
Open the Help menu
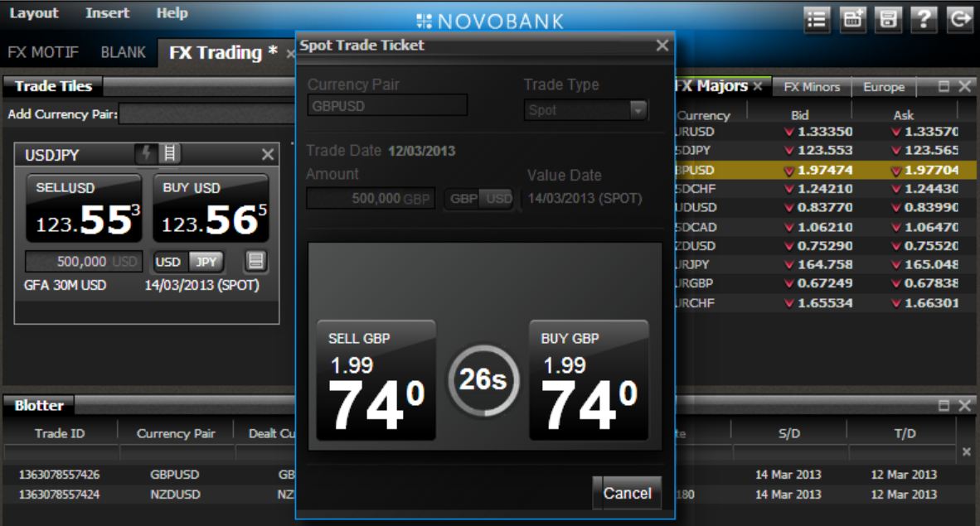point(172,13)
